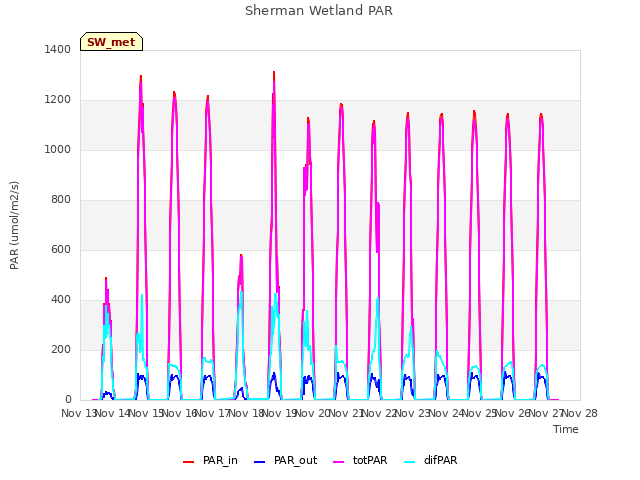Click the low Nov 18 peak near 580
Viewport: 640px width, 480px height.
point(241,255)
